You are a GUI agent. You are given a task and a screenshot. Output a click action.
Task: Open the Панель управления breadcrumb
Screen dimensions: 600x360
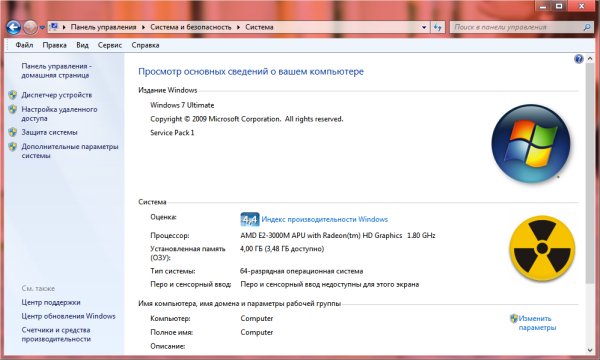coord(103,27)
